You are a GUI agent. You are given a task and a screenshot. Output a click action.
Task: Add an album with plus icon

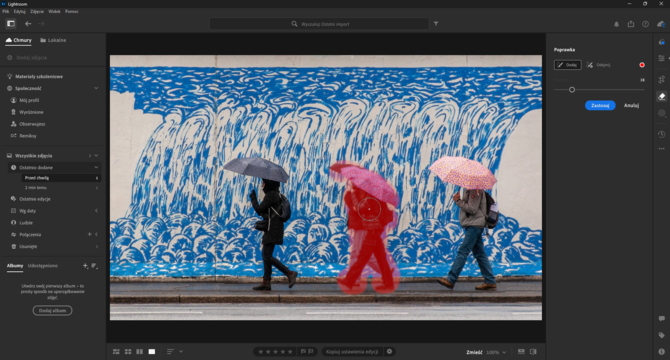(85, 266)
